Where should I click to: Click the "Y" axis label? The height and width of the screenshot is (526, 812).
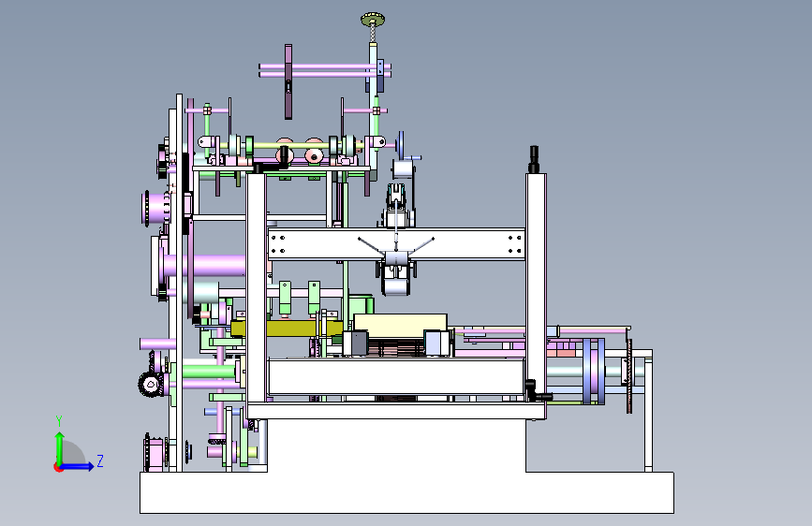tap(59, 421)
